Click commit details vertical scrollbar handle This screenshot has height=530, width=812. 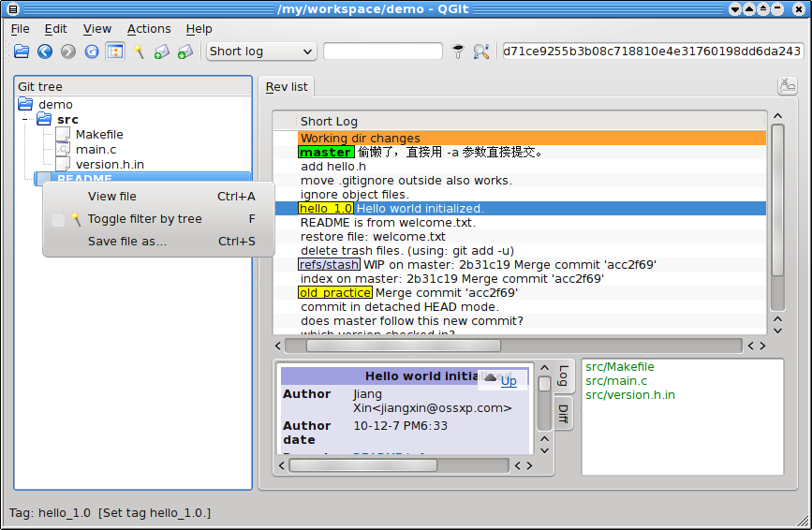tap(544, 385)
